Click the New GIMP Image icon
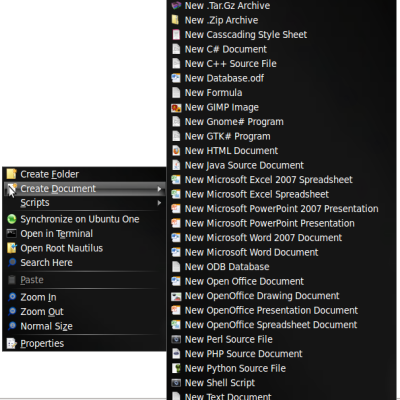 176,107
